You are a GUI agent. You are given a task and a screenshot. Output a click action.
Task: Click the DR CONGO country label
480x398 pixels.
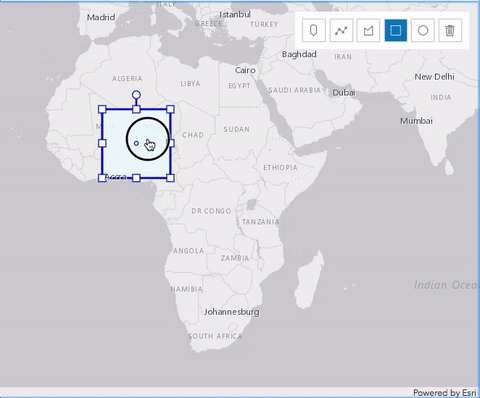coord(211,211)
